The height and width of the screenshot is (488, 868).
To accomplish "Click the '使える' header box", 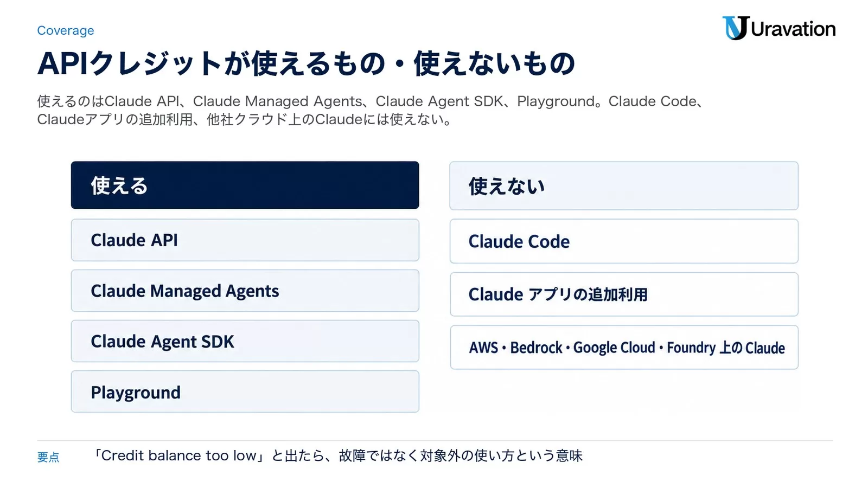I will click(x=245, y=185).
